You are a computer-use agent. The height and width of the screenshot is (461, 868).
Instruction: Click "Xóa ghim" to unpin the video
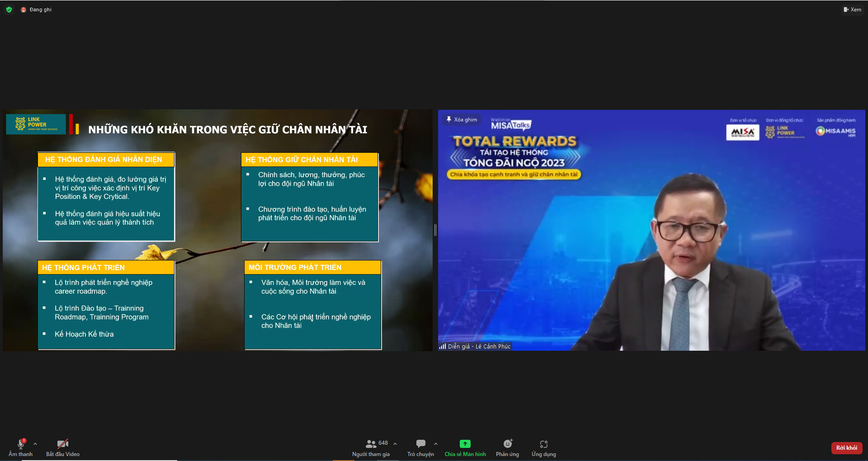[x=462, y=120]
